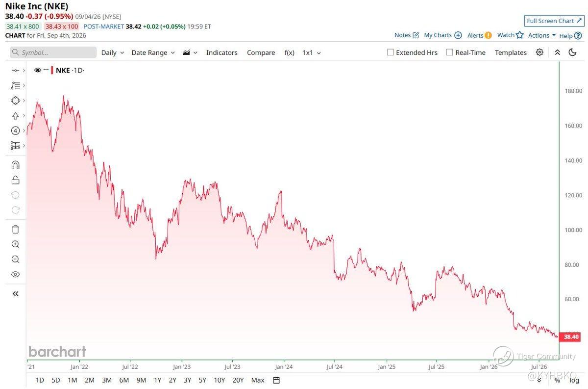Toggle NKE series visibility eye icon
This screenshot has width=588, height=389.
point(38,70)
